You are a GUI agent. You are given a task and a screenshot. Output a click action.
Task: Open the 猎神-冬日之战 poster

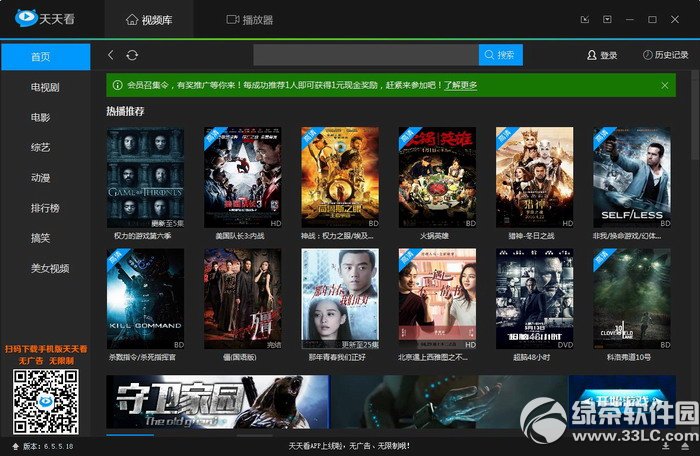[x=535, y=177]
